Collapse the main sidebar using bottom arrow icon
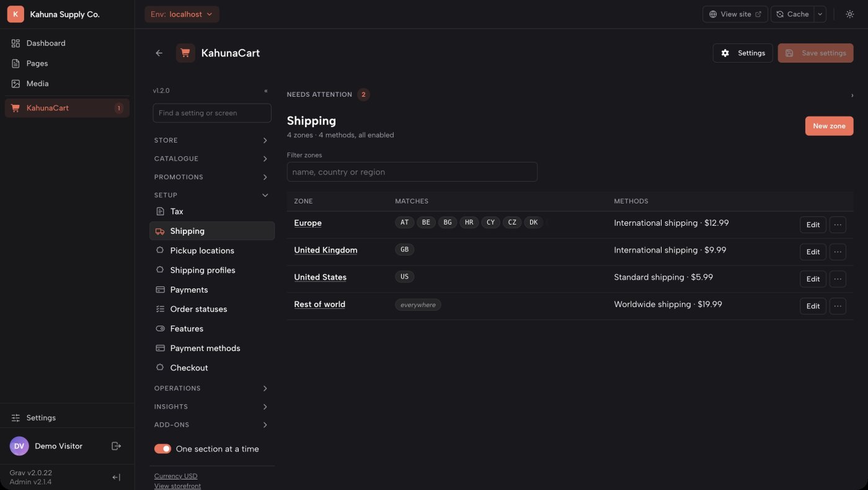This screenshot has height=490, width=868. click(x=116, y=478)
